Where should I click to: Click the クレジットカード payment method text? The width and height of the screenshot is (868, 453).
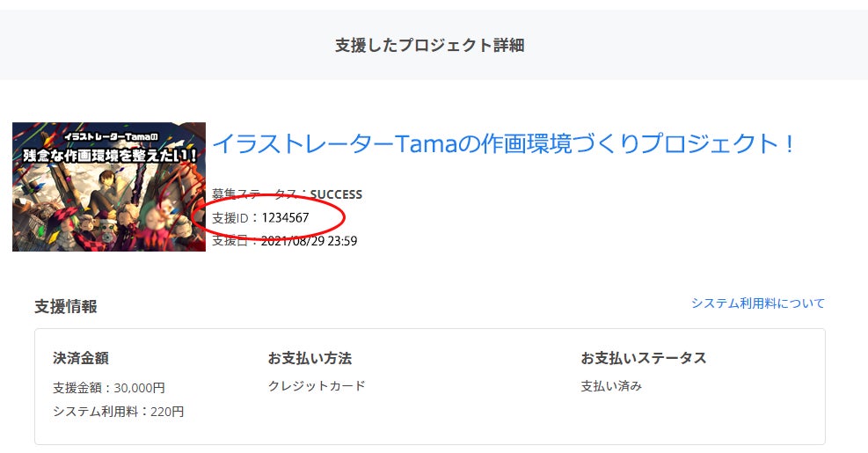click(317, 385)
